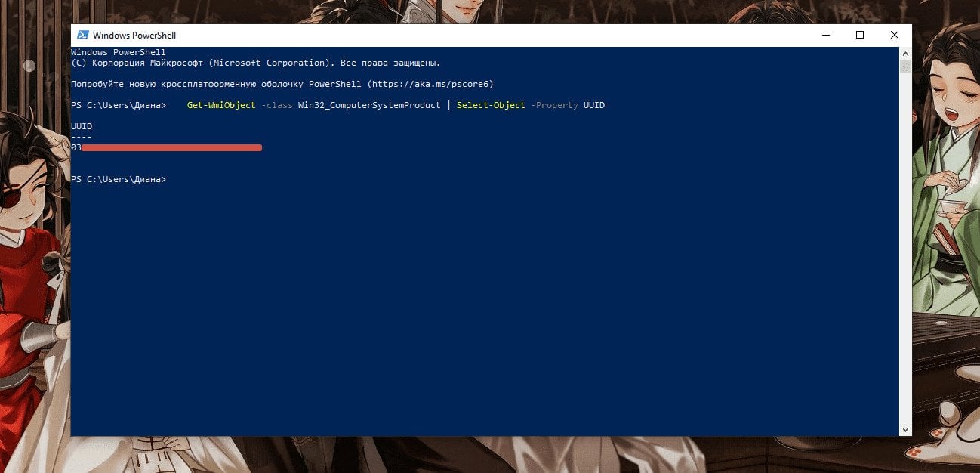The image size is (980, 473).
Task: Click the vertical scrollbar thumb
Action: (x=905, y=66)
